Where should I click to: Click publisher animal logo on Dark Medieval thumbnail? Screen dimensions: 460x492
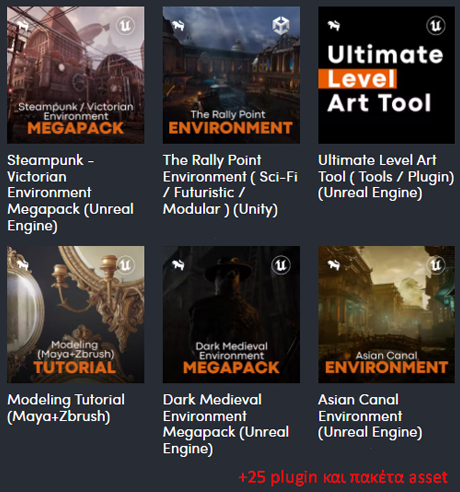click(178, 265)
